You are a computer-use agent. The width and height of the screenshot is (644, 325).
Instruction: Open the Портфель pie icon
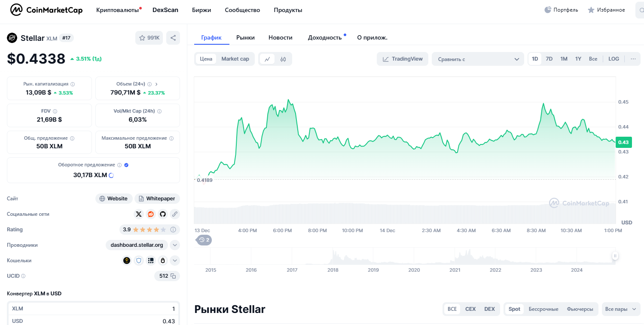click(x=548, y=10)
